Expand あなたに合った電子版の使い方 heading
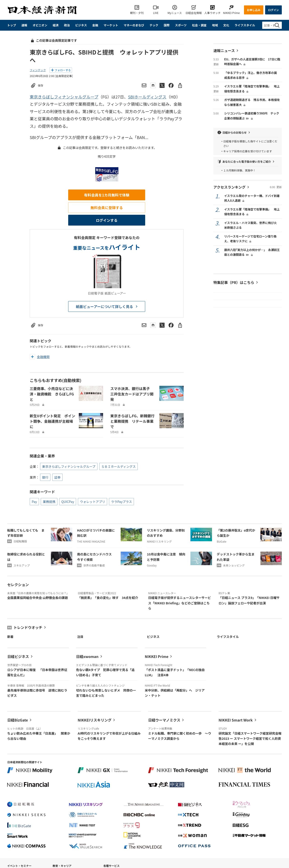This screenshot has height=868, width=289. point(246,161)
